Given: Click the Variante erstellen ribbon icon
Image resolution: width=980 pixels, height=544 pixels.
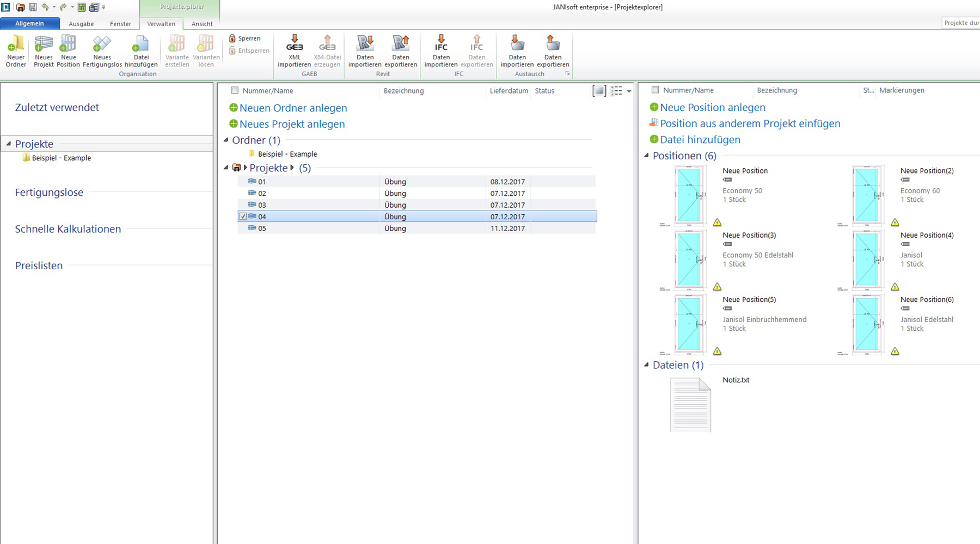Looking at the screenshot, I should 177,44.
